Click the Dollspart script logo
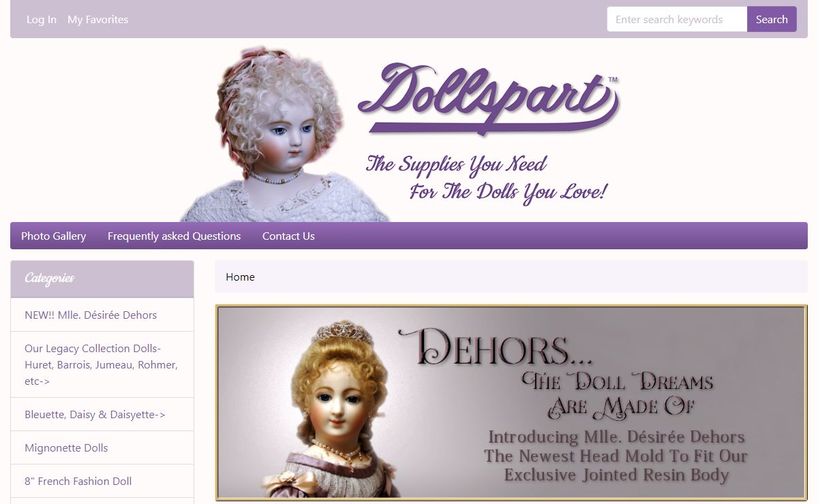This screenshot has width=818, height=504. point(488,98)
